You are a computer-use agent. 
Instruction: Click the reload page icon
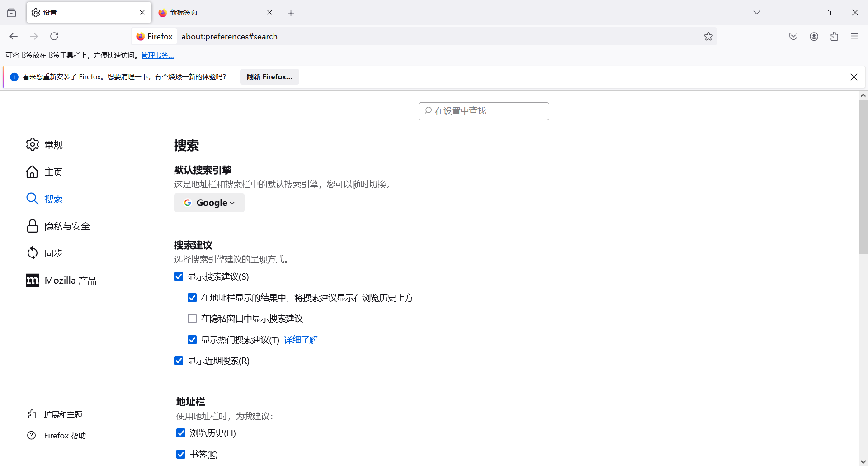54,36
